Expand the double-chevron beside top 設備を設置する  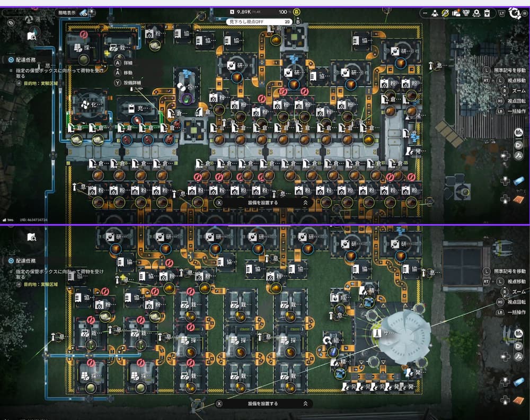[x=305, y=203]
